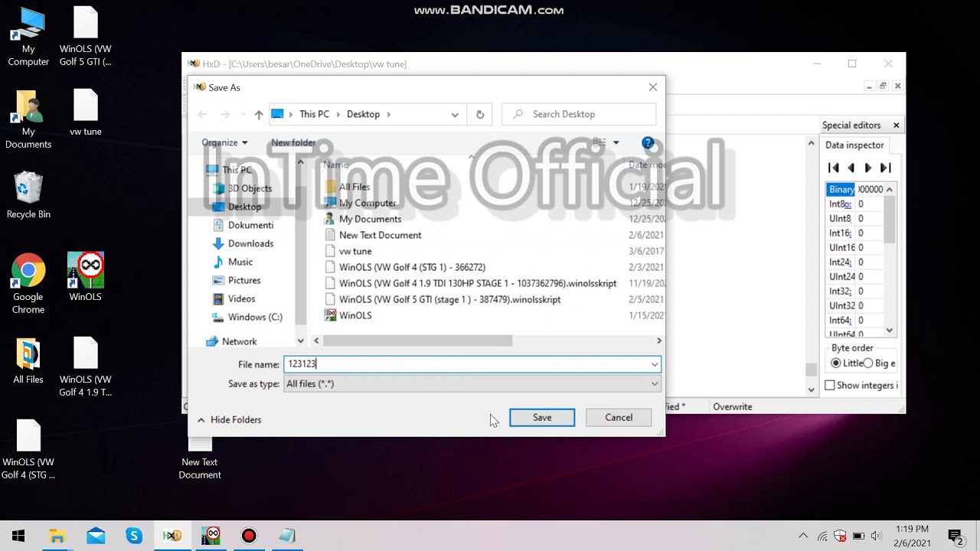Jump to first byte in Data inspector
This screenshot has height=551, width=980.
click(x=834, y=168)
